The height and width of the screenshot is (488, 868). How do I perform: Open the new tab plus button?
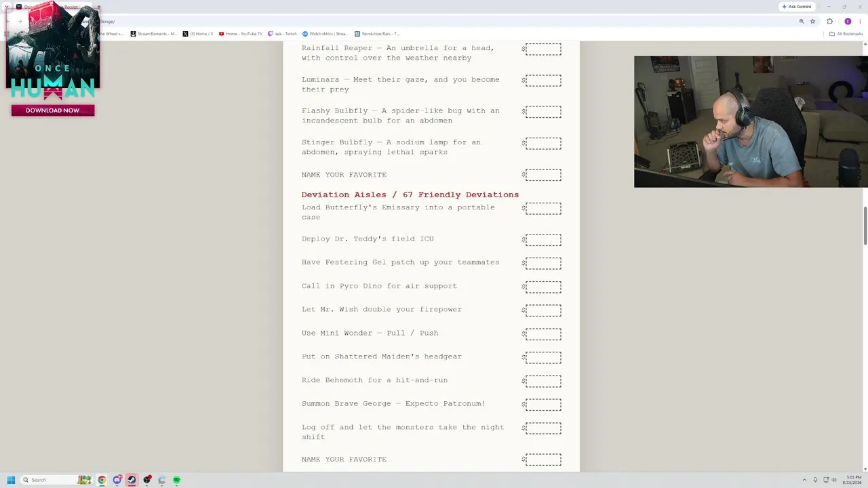(98, 7)
